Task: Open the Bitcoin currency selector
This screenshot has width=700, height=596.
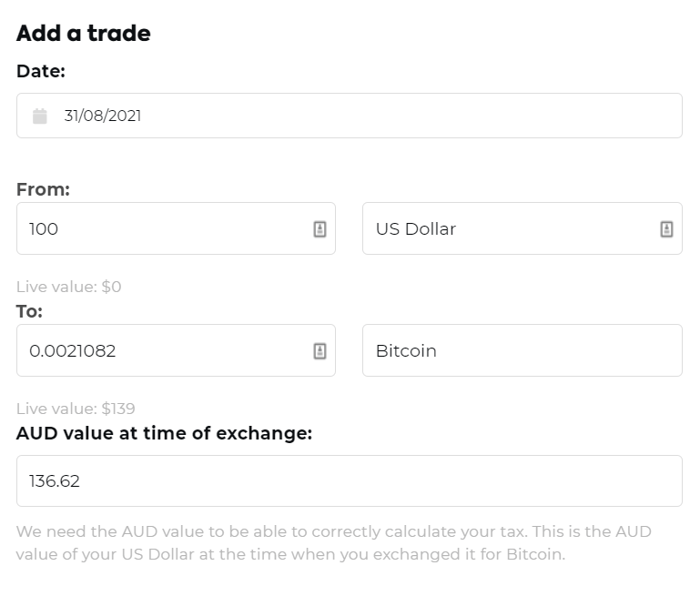Action: pyautogui.click(x=522, y=351)
